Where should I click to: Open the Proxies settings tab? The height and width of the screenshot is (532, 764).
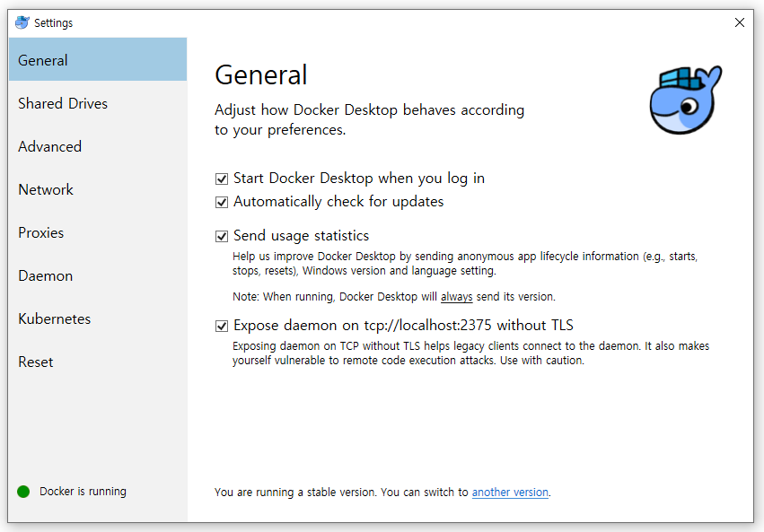[98, 232]
